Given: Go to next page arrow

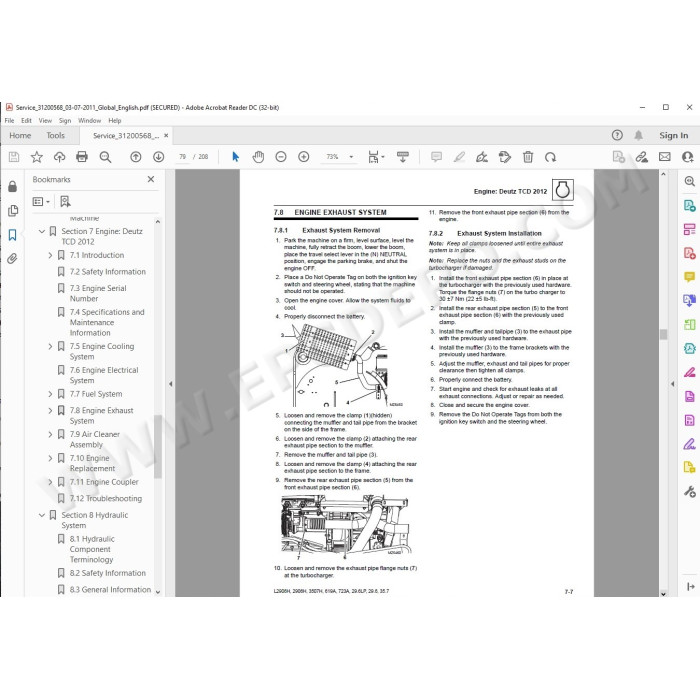Looking at the screenshot, I should [x=158, y=157].
